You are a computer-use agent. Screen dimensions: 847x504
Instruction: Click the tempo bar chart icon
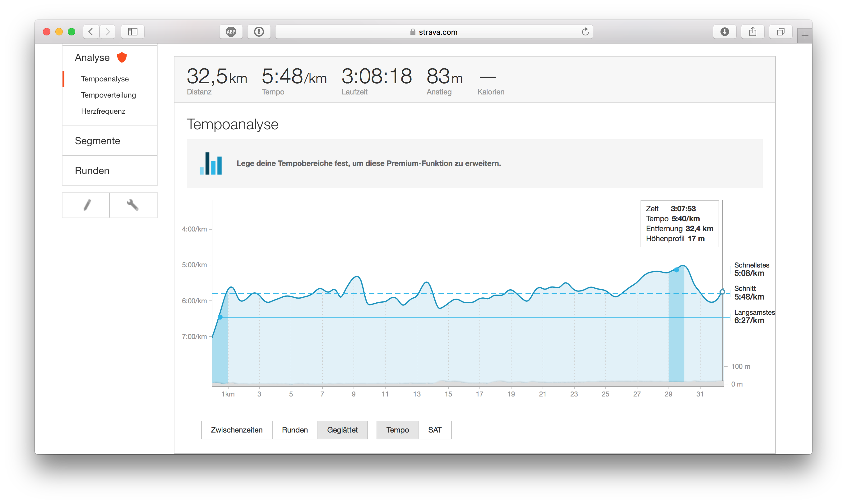pyautogui.click(x=211, y=163)
